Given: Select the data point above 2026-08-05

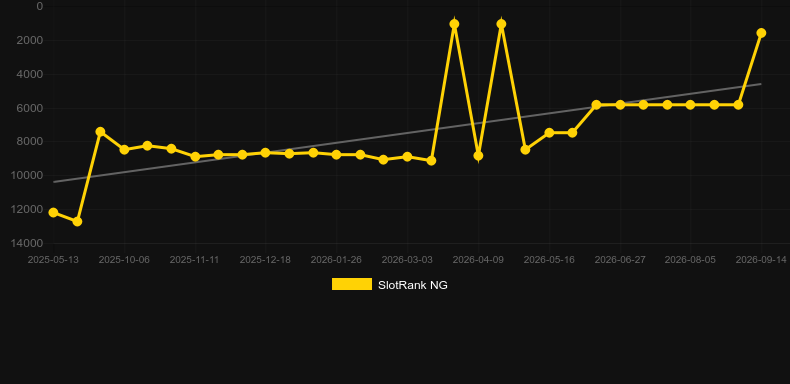Looking at the screenshot, I should pyautogui.click(x=690, y=105).
